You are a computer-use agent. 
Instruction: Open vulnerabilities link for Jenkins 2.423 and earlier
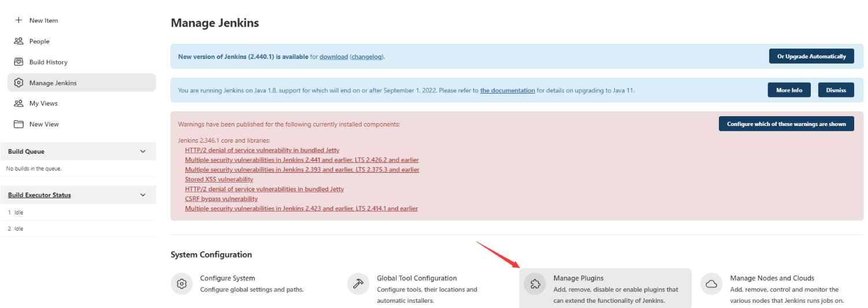pyautogui.click(x=301, y=208)
